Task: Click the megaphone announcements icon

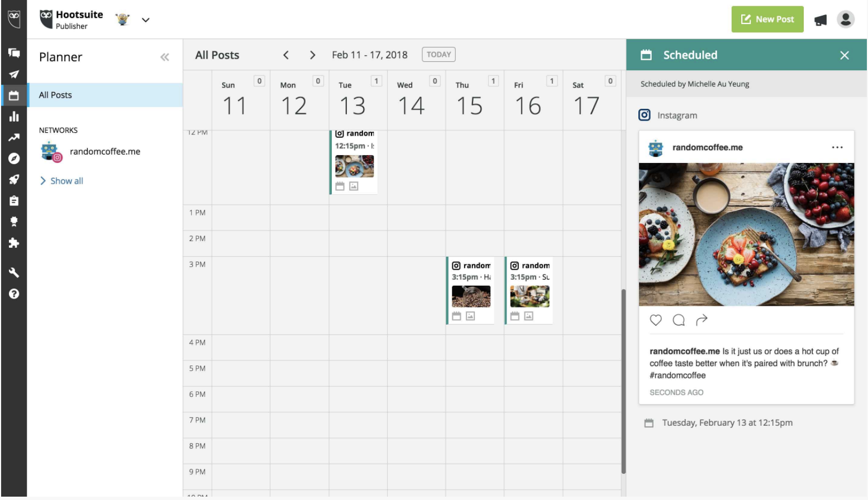Action: (x=820, y=20)
